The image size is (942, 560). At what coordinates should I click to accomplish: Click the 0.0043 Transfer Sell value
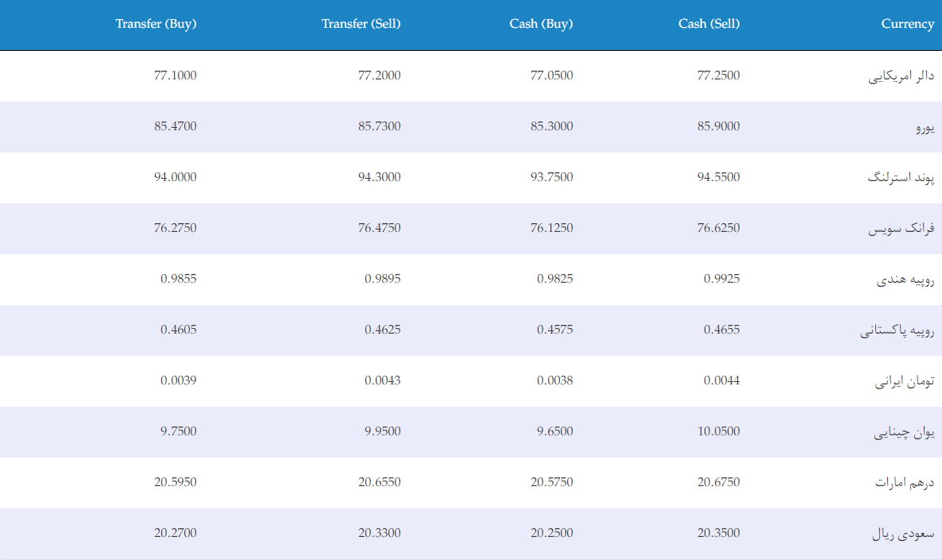pyautogui.click(x=383, y=380)
